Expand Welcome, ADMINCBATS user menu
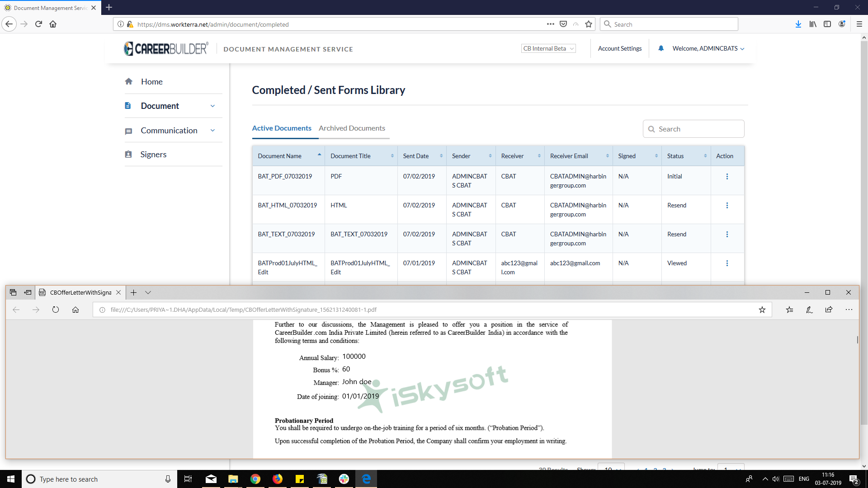This screenshot has height=488, width=868. pyautogui.click(x=708, y=48)
